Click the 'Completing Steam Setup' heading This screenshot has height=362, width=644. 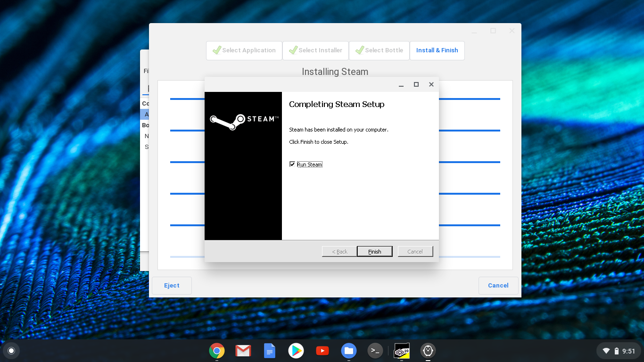pyautogui.click(x=337, y=104)
